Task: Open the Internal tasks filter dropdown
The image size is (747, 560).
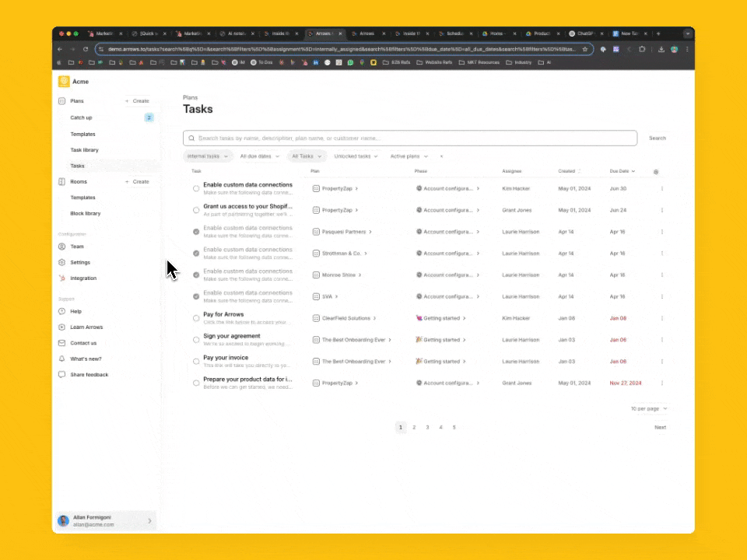Action: tap(208, 156)
